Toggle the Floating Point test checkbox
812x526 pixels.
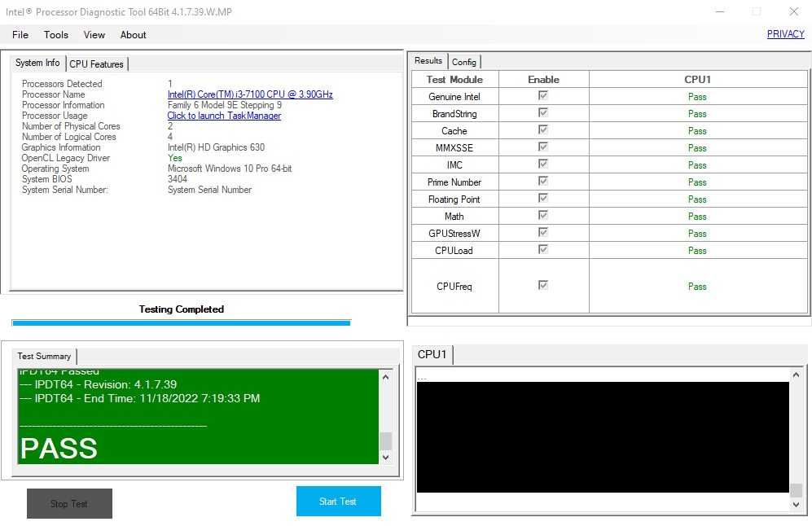coord(542,199)
